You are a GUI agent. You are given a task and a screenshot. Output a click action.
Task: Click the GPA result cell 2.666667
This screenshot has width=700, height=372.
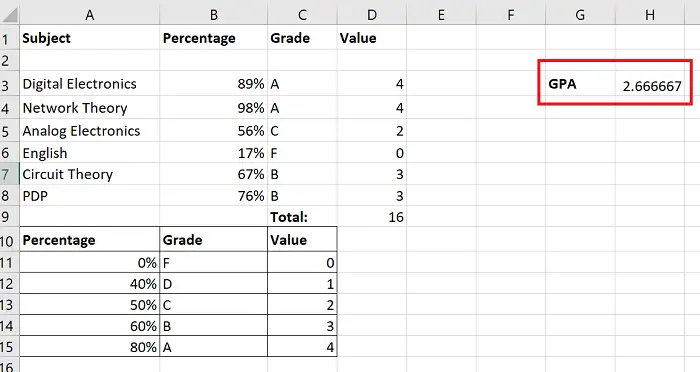point(650,84)
